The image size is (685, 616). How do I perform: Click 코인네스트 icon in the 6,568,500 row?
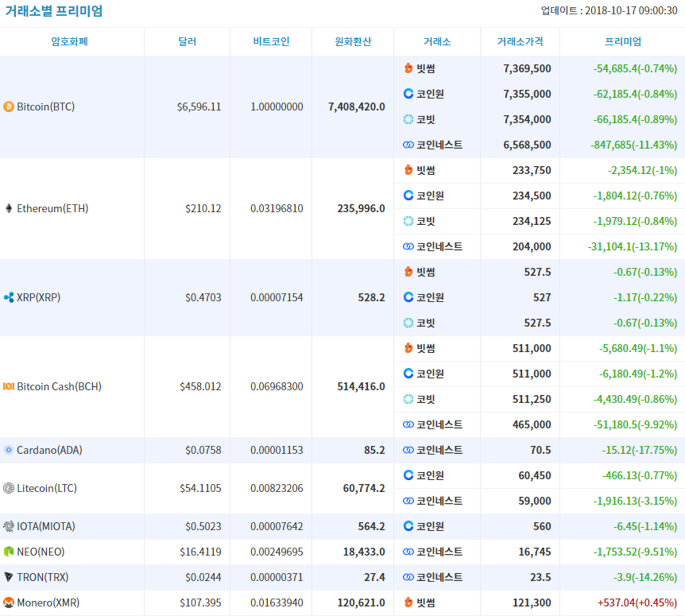click(x=408, y=145)
